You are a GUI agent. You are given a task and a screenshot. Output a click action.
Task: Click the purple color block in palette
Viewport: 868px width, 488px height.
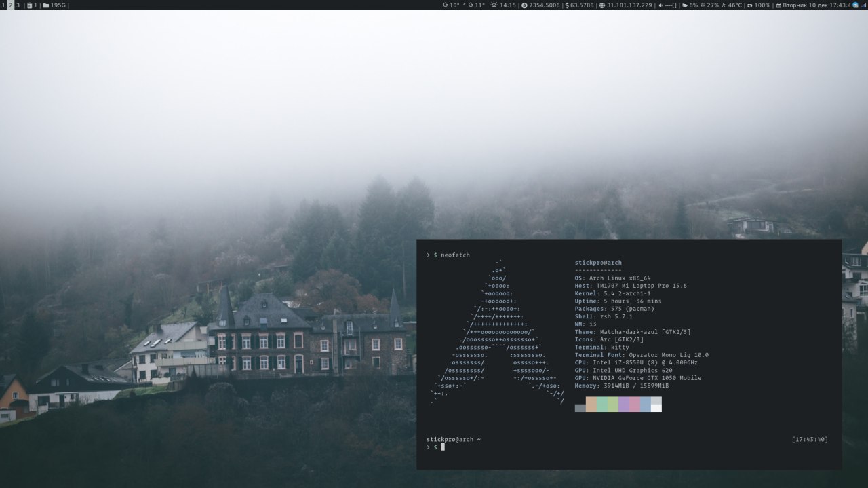point(624,405)
